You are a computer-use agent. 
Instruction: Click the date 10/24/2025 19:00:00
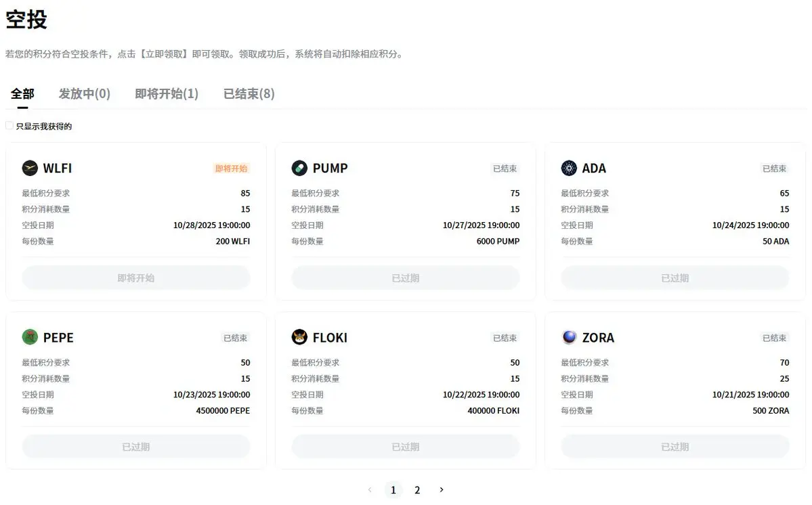point(751,225)
